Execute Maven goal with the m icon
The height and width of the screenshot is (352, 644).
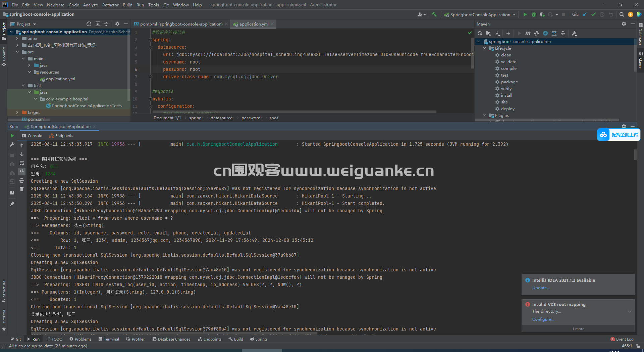(x=528, y=33)
